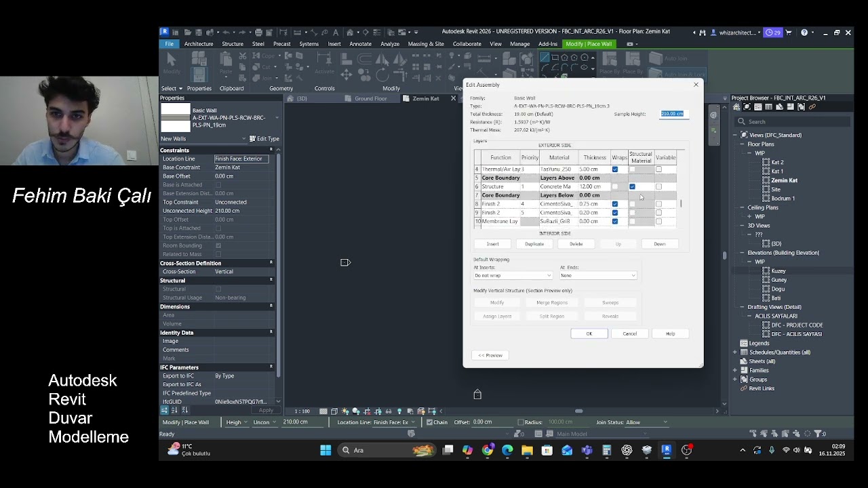The image size is (868, 488).
Task: Click the Duplicate layer button
Action: point(534,244)
